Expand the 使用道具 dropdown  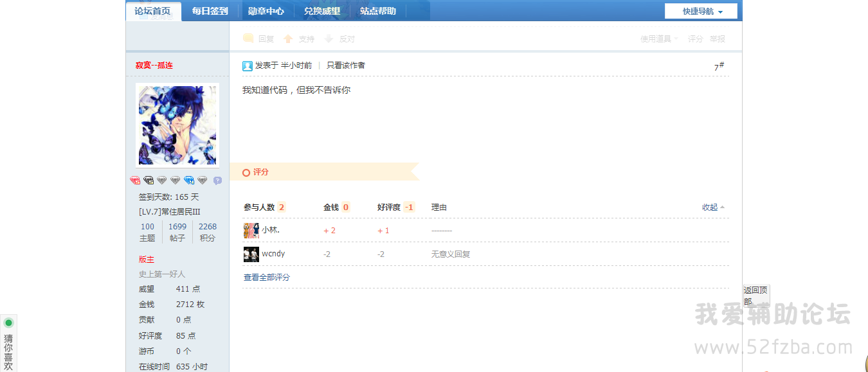(659, 39)
